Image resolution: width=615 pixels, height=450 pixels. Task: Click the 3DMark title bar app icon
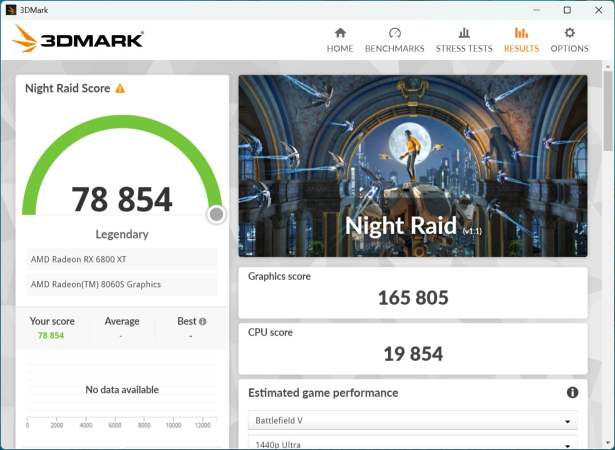(x=10, y=9)
